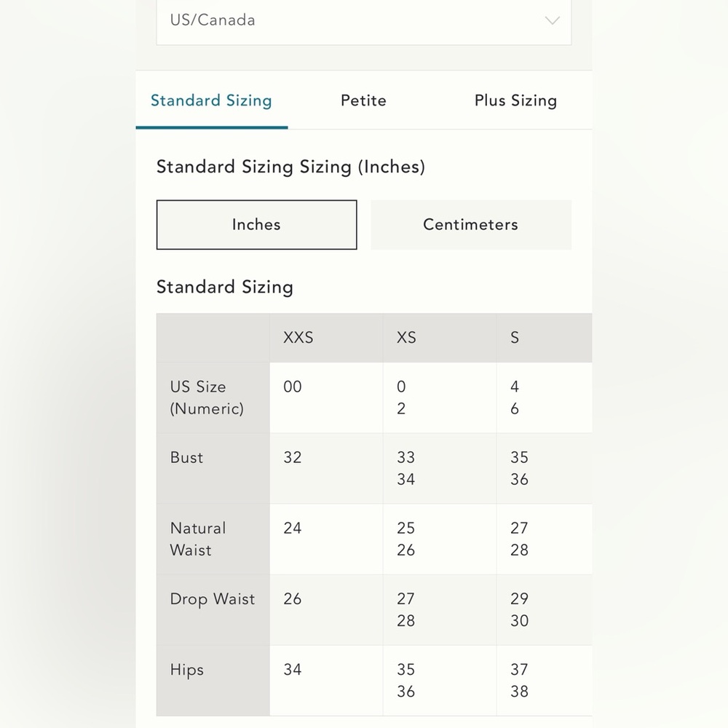Toggle measurements to Inches

point(257,225)
